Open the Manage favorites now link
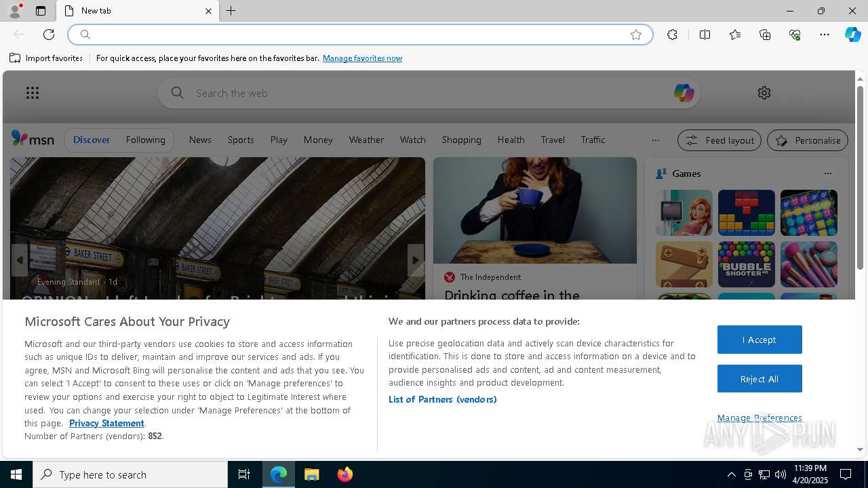Viewport: 868px width, 488px height. 362,58
